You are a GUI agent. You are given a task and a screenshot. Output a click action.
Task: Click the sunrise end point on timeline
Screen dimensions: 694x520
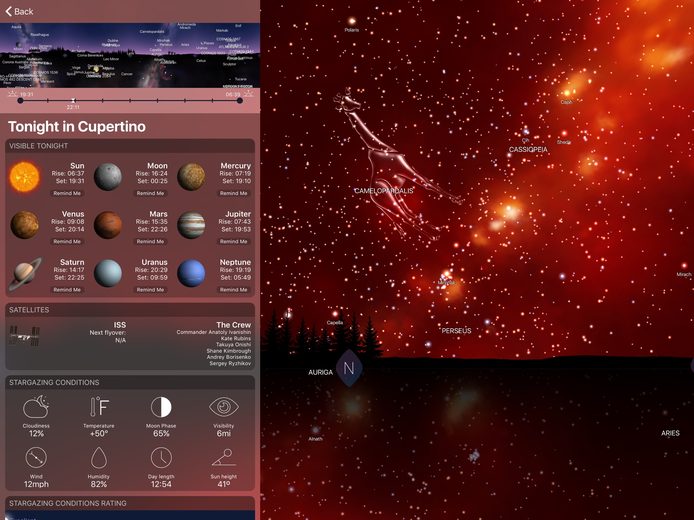coord(239,101)
